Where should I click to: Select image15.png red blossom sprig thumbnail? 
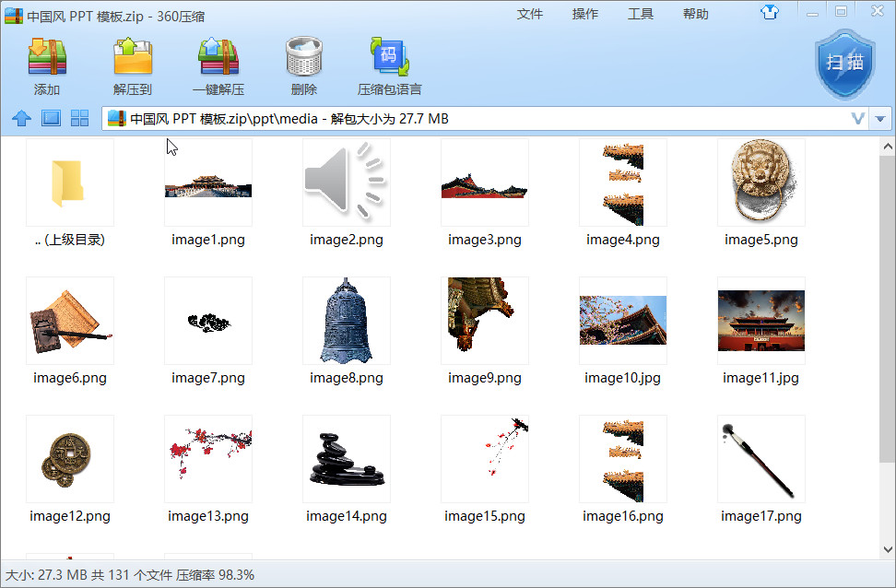point(485,459)
